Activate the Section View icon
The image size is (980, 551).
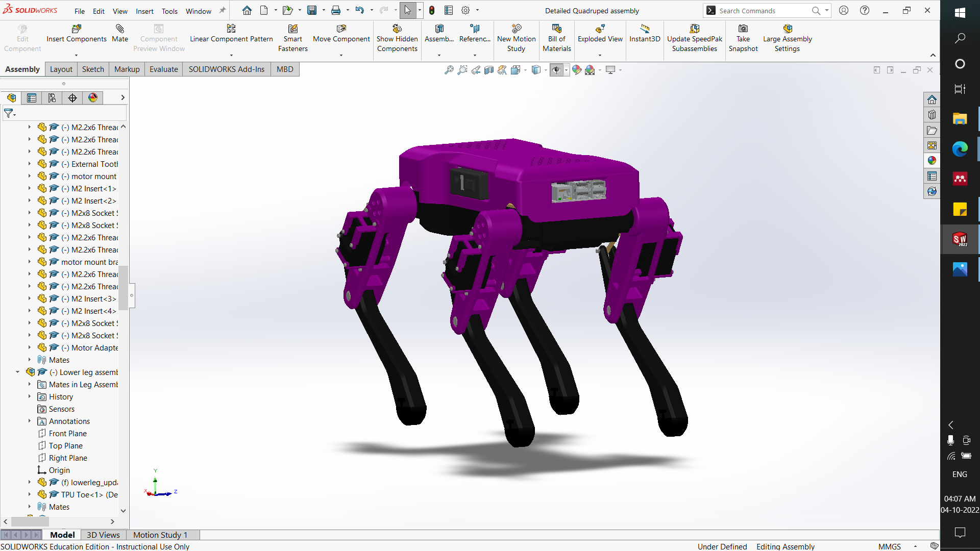tap(489, 70)
